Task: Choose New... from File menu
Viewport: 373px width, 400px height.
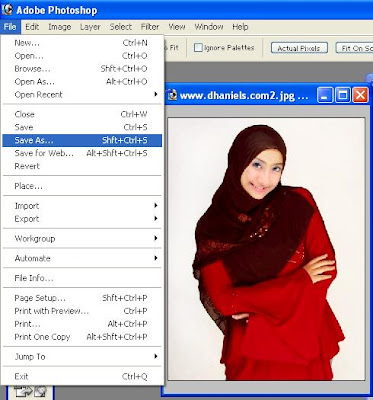Action: coord(82,43)
